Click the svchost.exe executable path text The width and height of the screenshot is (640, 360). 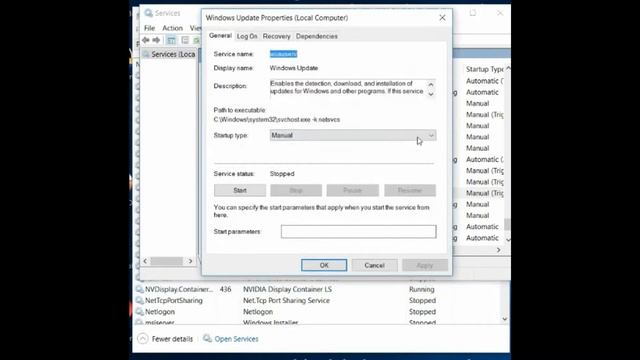coord(277,120)
